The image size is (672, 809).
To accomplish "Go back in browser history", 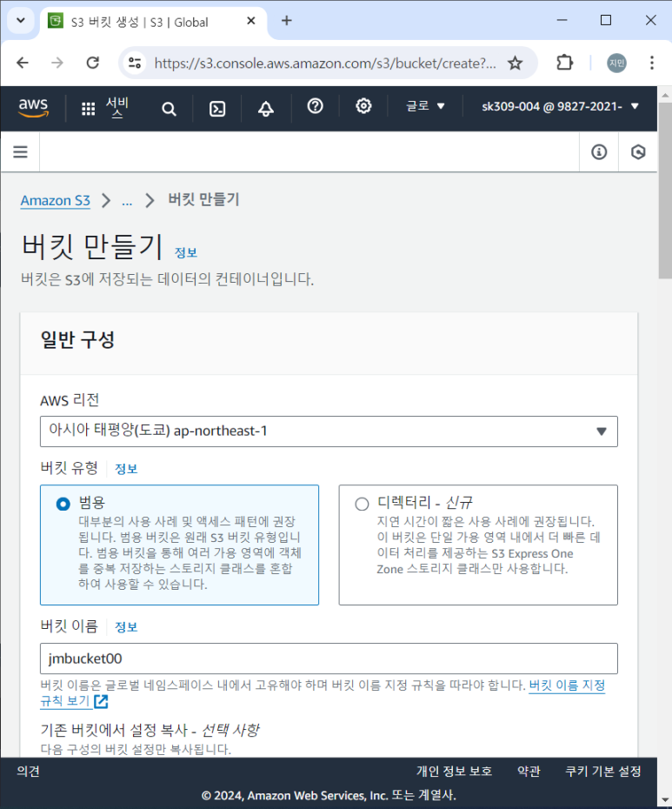I will [x=23, y=63].
